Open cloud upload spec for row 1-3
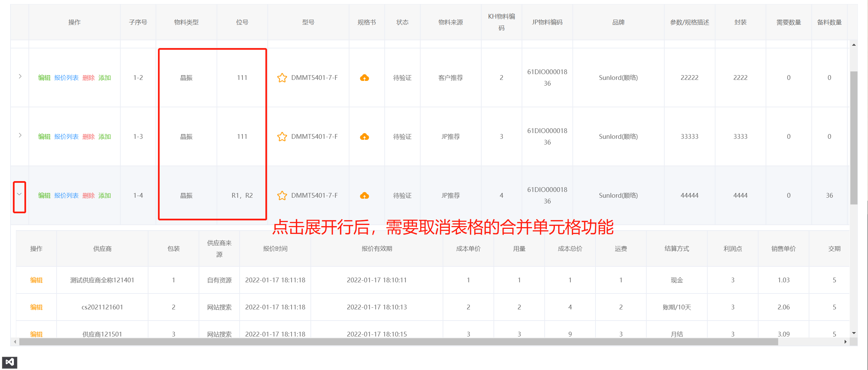 pos(364,137)
